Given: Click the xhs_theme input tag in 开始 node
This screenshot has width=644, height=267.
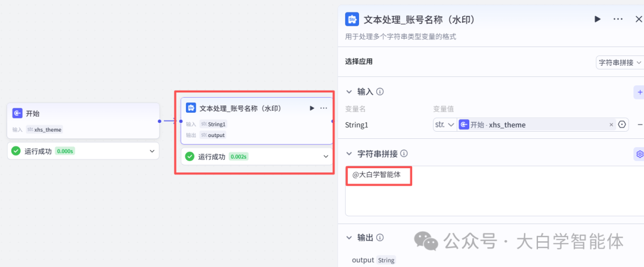Looking at the screenshot, I should coord(44,129).
